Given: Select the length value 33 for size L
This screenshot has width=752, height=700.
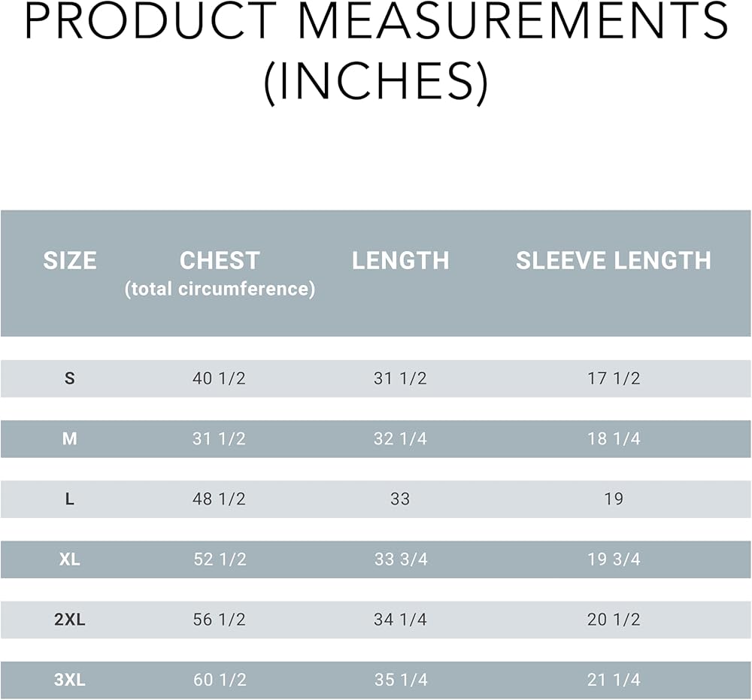Looking at the screenshot, I should tap(400, 498).
